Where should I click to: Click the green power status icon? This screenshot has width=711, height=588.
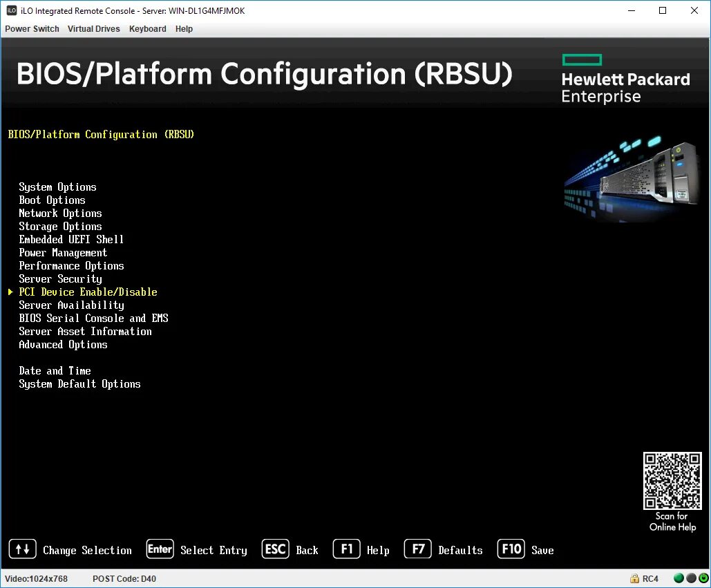click(703, 578)
